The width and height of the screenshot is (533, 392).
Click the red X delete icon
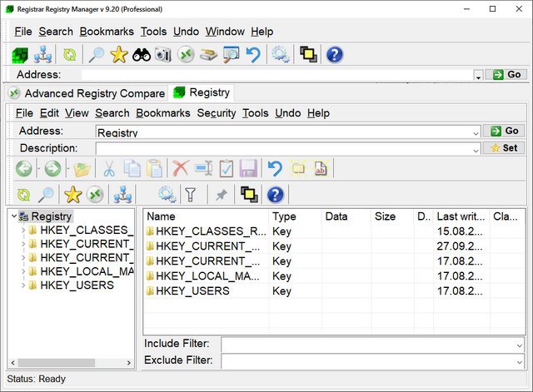pyautogui.click(x=180, y=169)
